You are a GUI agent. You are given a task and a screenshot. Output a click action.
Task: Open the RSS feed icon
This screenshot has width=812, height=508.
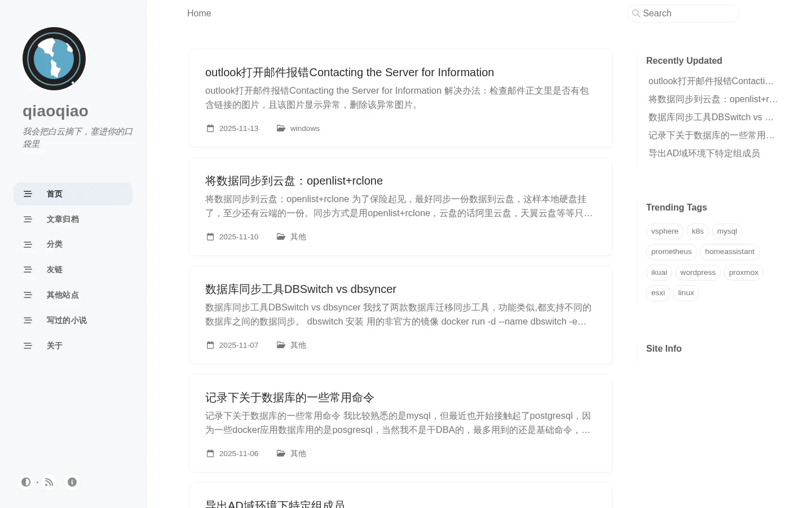49,482
